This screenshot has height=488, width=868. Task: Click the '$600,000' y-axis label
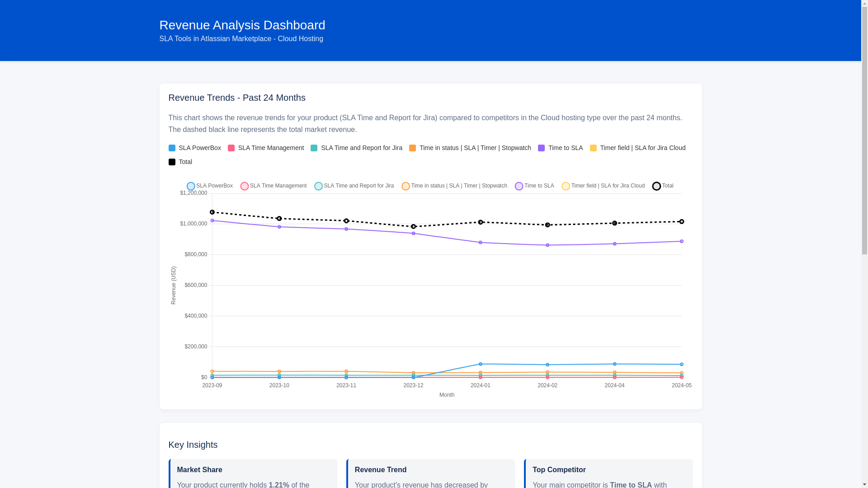click(196, 285)
